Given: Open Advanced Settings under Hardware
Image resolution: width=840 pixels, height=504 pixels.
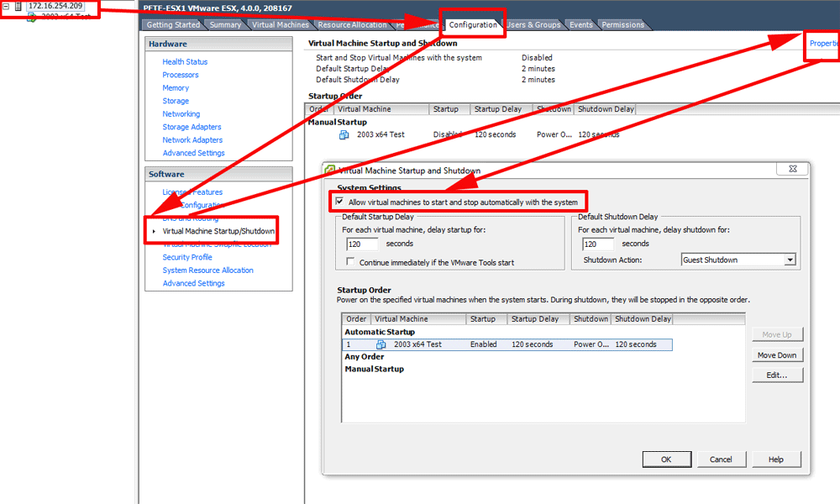Looking at the screenshot, I should pos(193,153).
